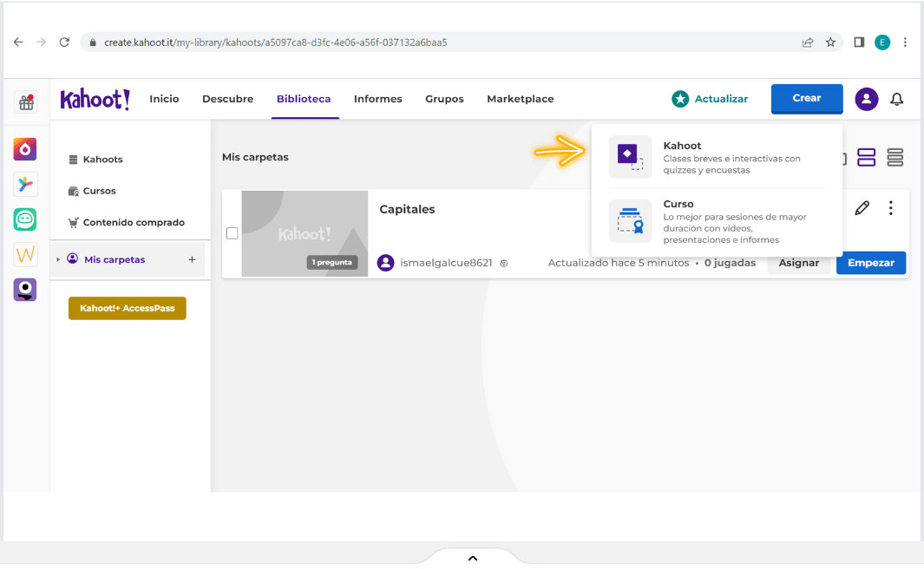Open the Marketplace tab

click(521, 99)
